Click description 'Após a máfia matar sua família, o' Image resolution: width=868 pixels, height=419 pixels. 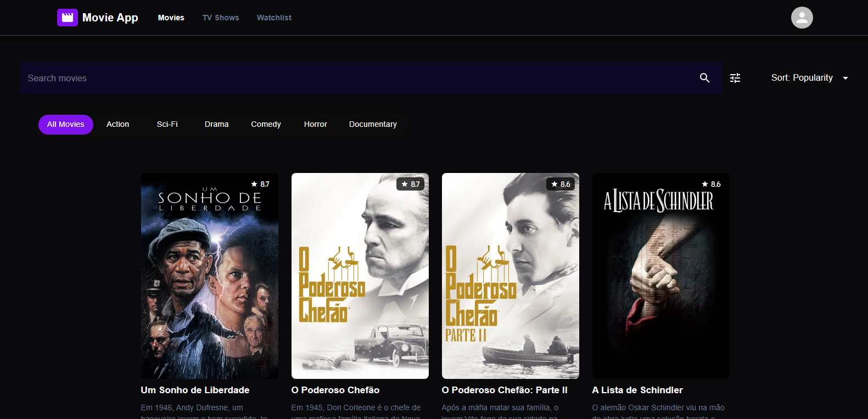click(500, 407)
